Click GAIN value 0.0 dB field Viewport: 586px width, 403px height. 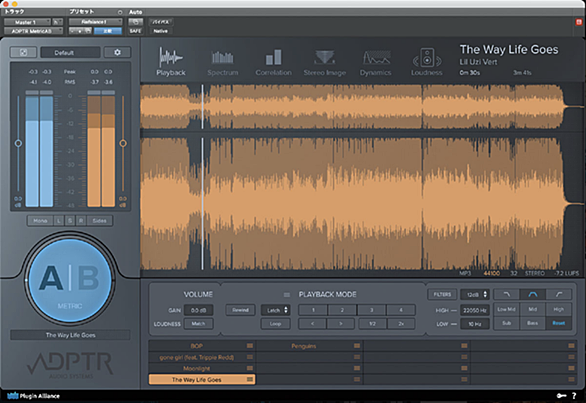pos(198,310)
